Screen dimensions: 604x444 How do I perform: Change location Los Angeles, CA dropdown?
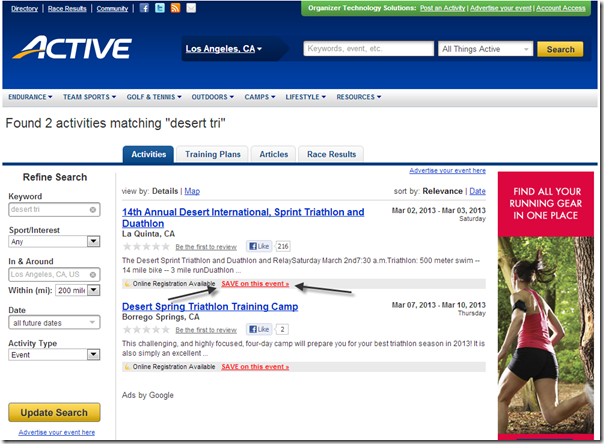click(223, 49)
